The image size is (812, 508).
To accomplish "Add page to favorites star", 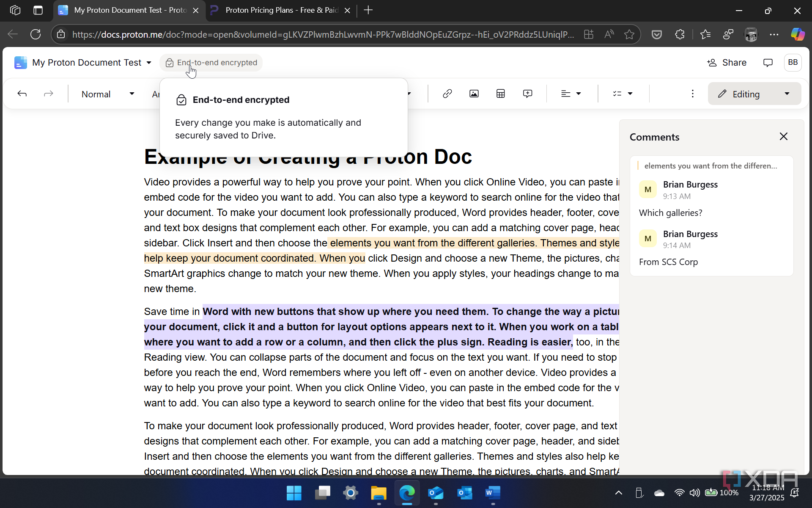I will coord(629,34).
